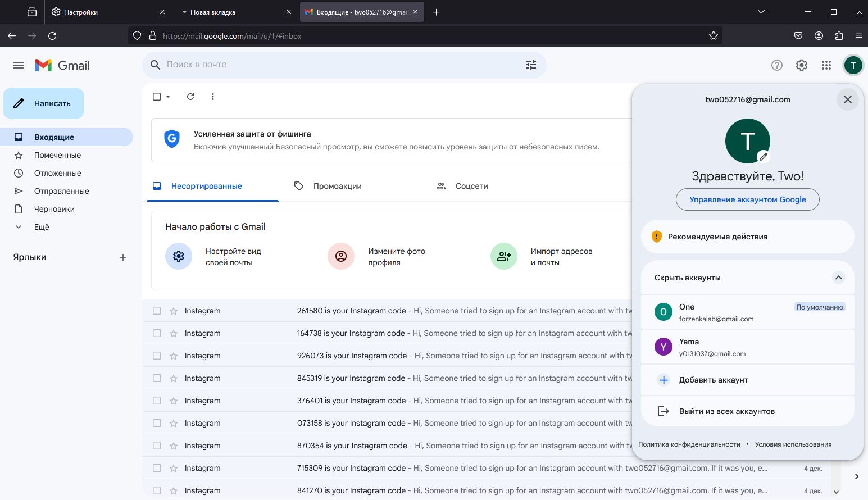Viewport: 868px width, 500px height.
Task: Toggle the main menu hamburger icon
Action: click(19, 65)
